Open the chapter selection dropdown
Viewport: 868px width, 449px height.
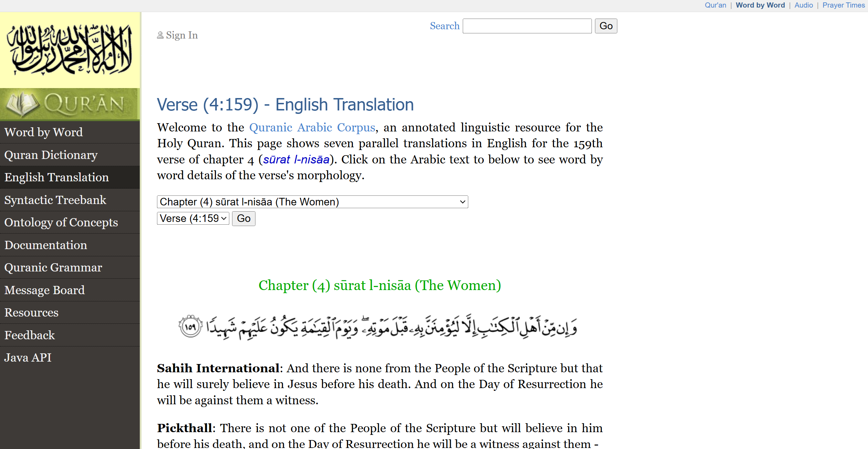[312, 202]
